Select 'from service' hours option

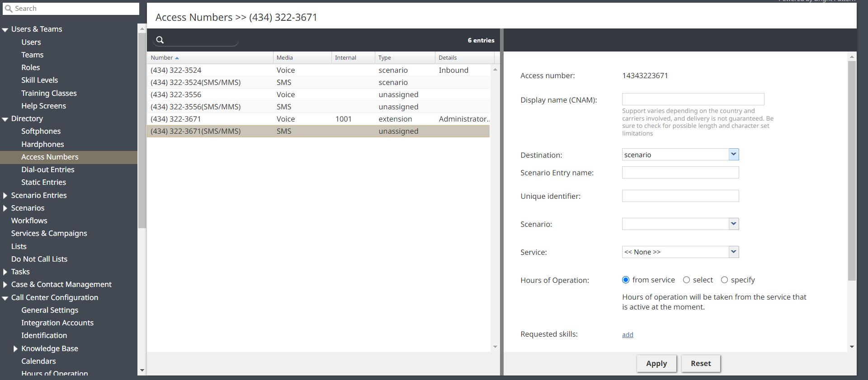pos(626,280)
